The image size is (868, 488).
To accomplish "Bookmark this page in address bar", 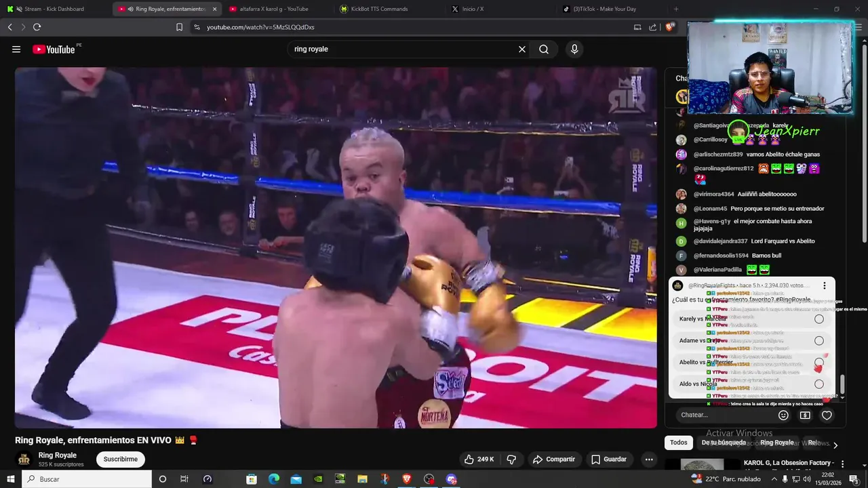I will coord(179,27).
